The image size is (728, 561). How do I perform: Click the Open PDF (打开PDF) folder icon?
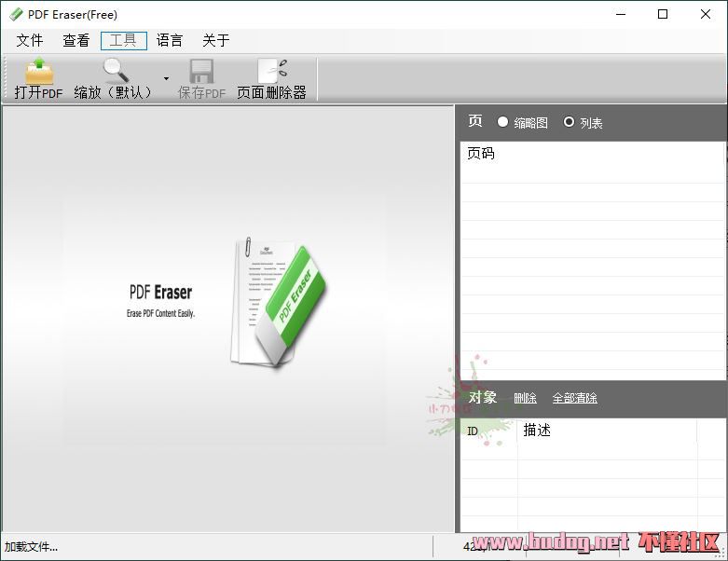(x=39, y=71)
